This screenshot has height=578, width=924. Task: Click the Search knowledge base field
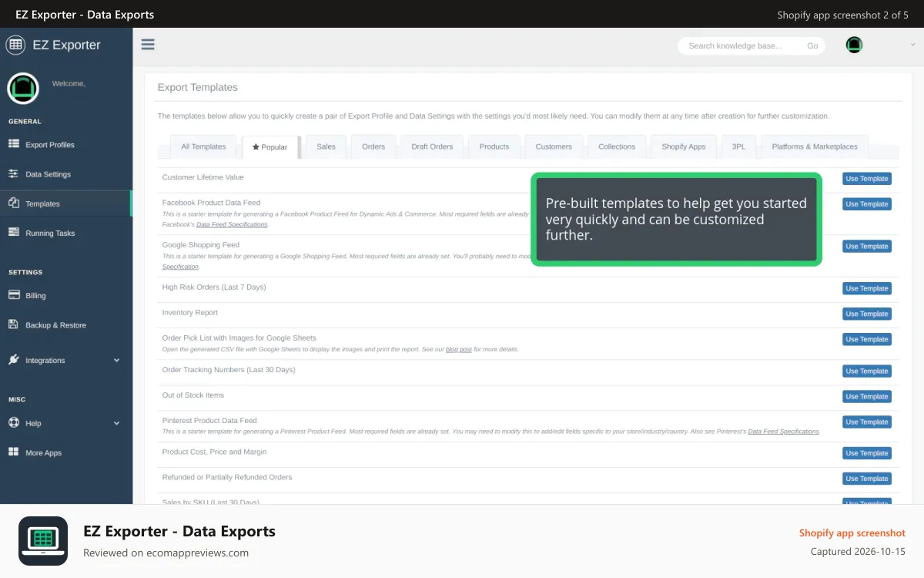[742, 45]
